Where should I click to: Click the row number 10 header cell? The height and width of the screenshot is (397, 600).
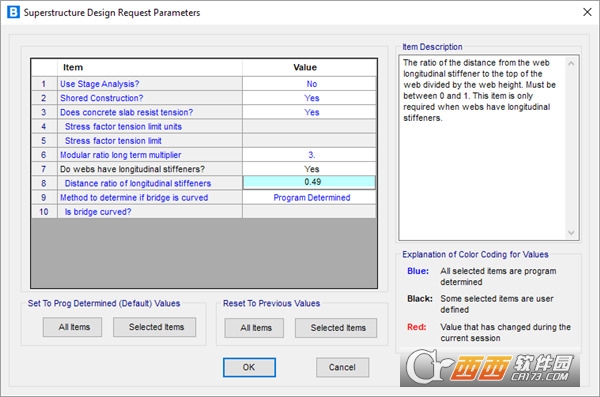tap(44, 211)
